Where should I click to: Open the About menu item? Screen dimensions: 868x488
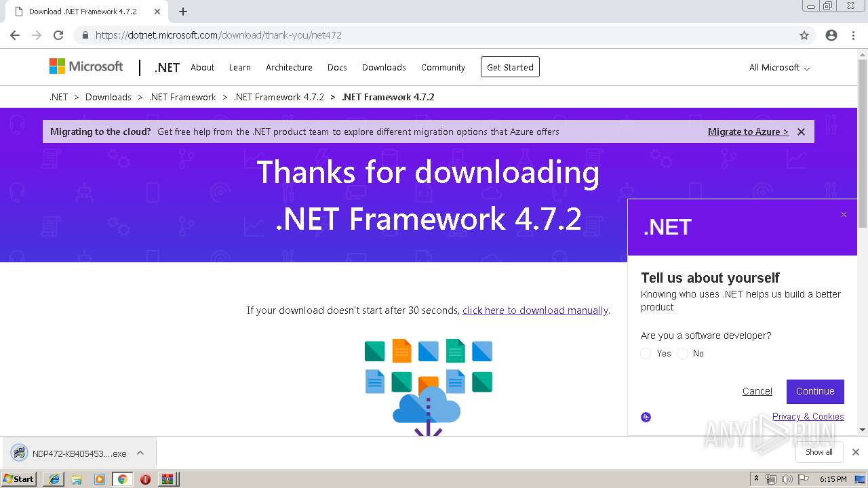click(x=202, y=67)
